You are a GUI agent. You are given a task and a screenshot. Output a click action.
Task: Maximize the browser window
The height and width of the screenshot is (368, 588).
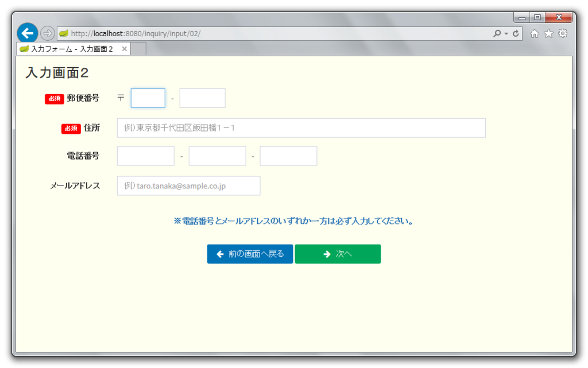537,17
